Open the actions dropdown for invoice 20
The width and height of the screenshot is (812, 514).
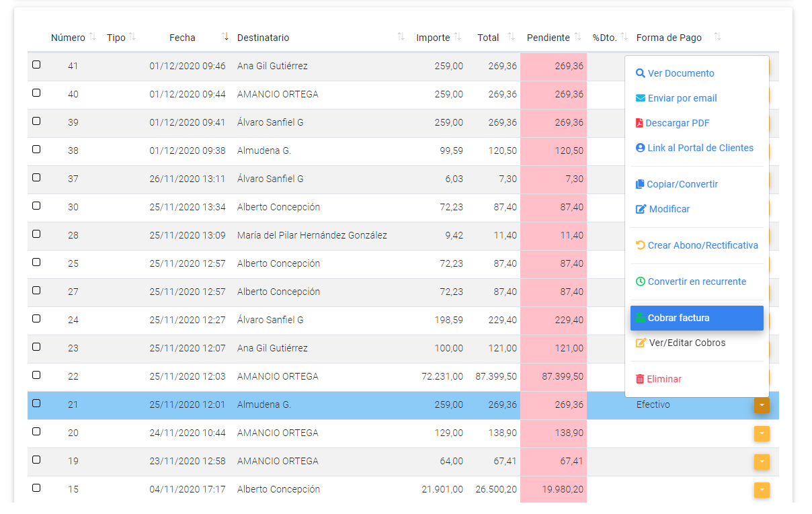point(762,433)
